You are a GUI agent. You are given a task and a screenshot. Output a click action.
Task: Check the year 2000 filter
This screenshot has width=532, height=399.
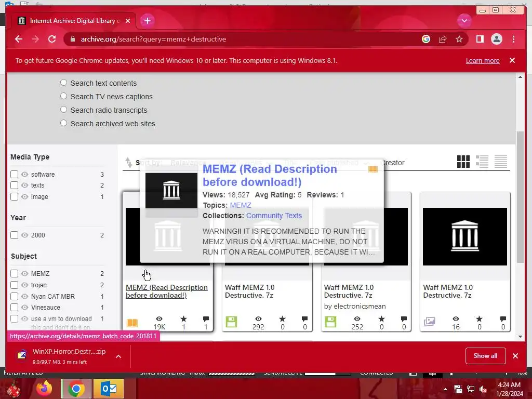14,235
